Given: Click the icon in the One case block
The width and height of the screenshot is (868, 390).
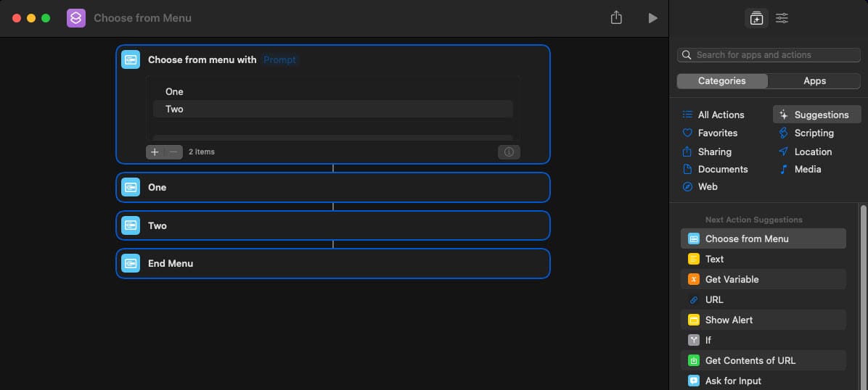Looking at the screenshot, I should [x=131, y=188].
